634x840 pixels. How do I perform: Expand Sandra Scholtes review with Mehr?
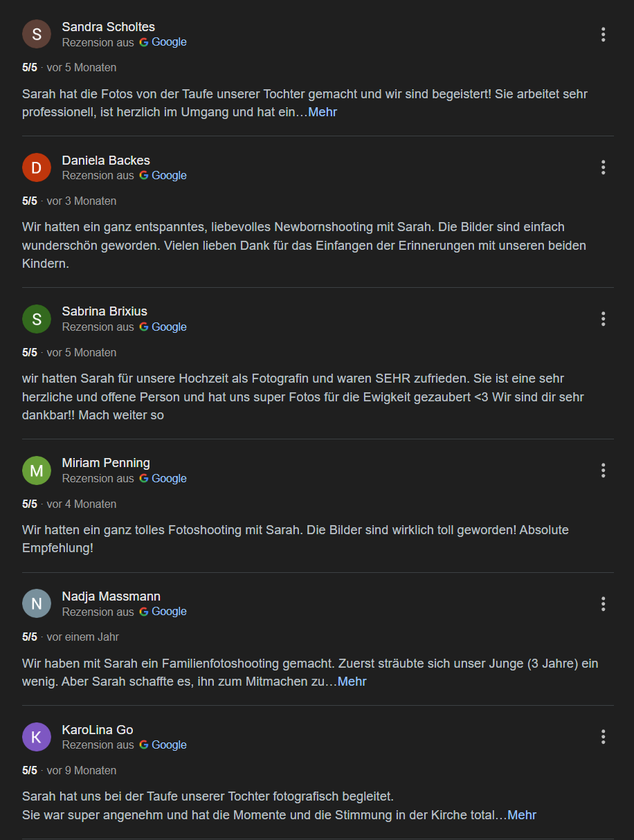coord(323,112)
